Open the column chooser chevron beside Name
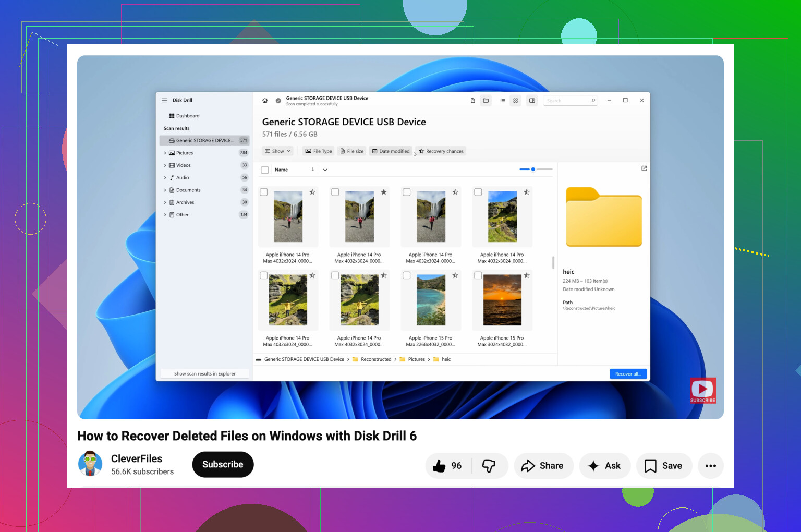801x532 pixels. (325, 170)
